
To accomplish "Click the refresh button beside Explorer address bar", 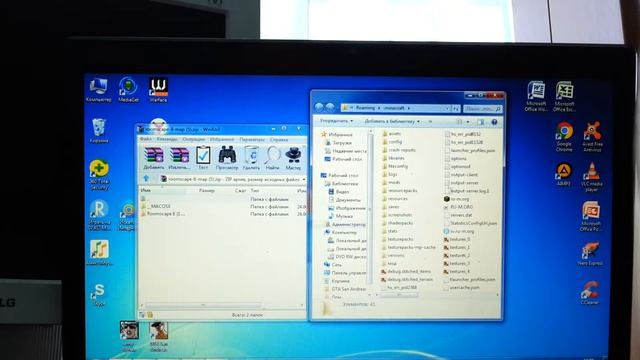I will tap(456, 109).
